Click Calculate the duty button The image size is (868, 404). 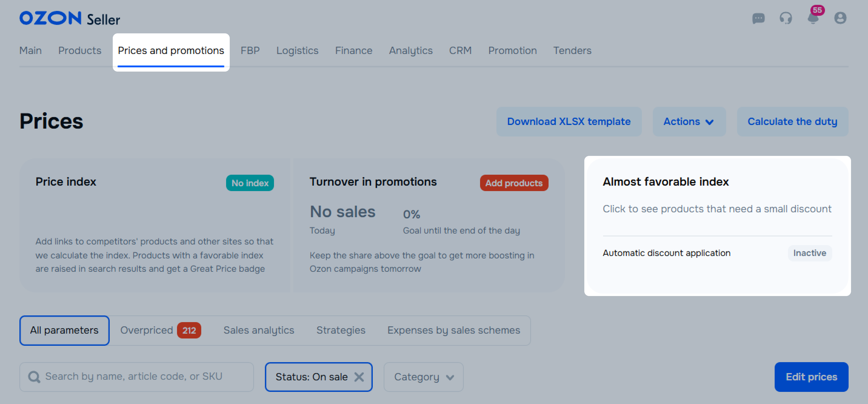pos(792,121)
